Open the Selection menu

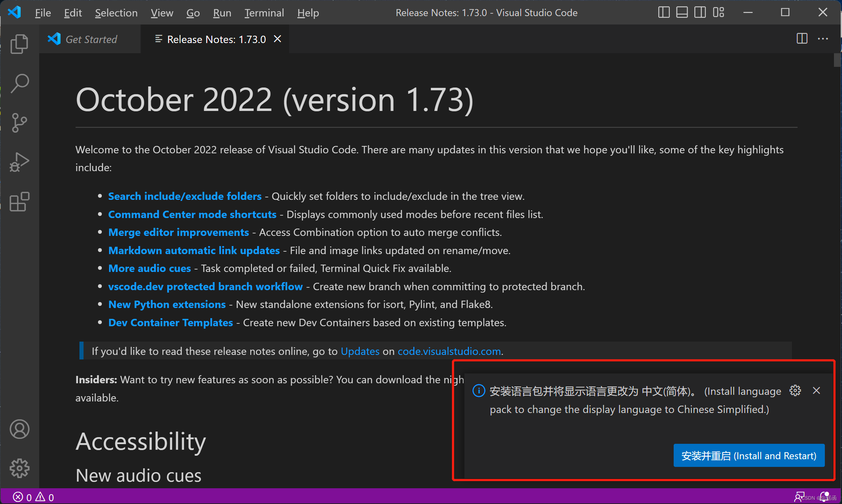(x=116, y=13)
